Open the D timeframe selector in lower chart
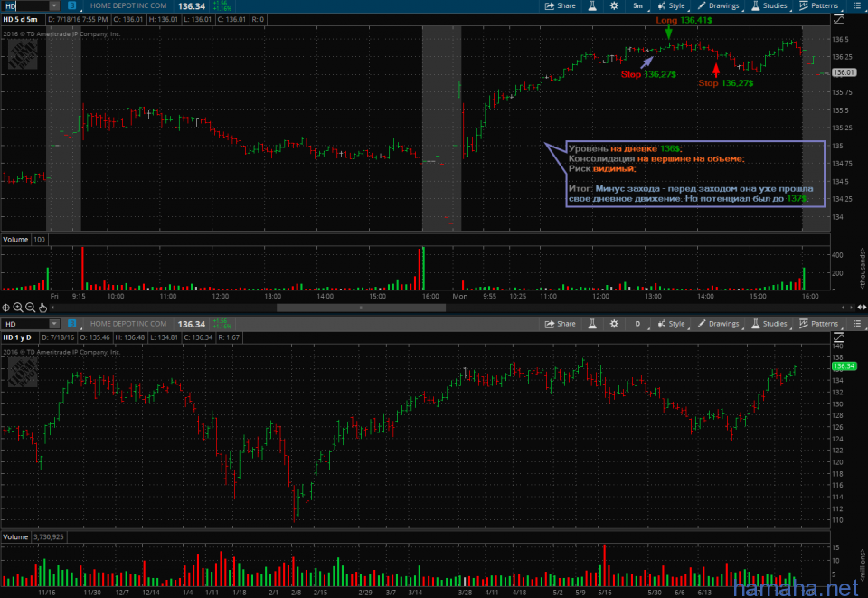Image resolution: width=868 pixels, height=598 pixels. 637,324
